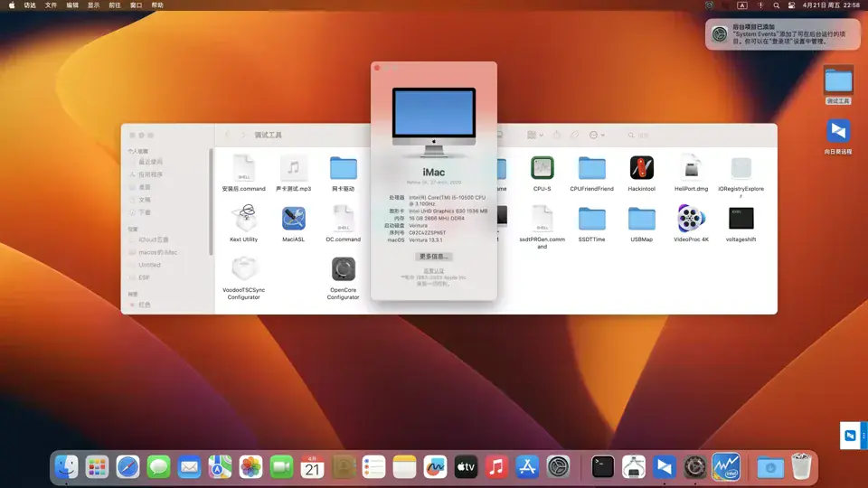The image size is (868, 488).
Task: Click the Finder tags button
Action: point(575,135)
